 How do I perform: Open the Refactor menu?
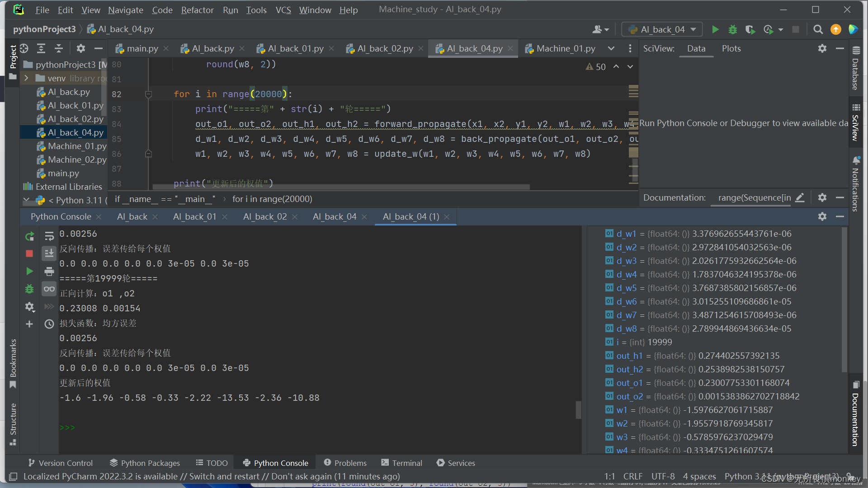tap(197, 10)
